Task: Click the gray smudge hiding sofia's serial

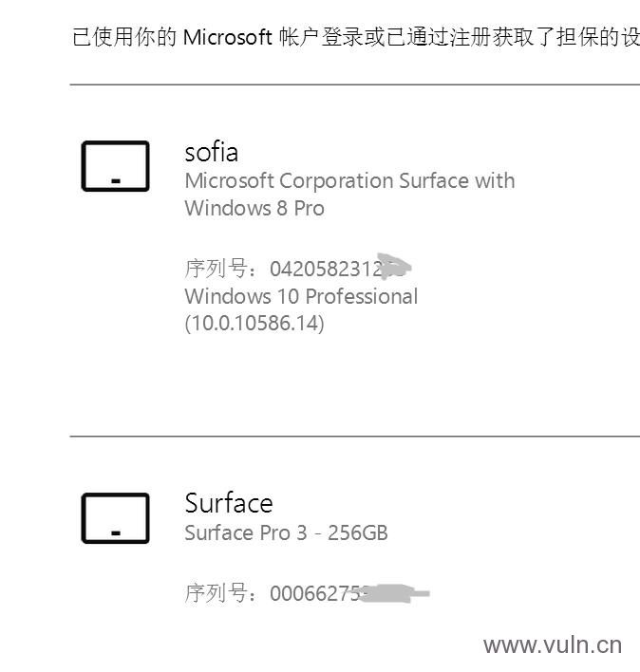Action: pos(394,266)
